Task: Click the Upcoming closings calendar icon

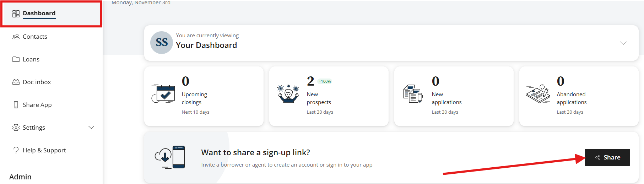Action: coord(163,94)
